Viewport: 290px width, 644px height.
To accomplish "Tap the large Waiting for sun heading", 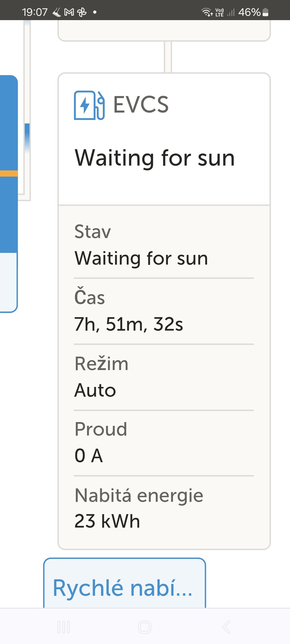I will (x=155, y=158).
